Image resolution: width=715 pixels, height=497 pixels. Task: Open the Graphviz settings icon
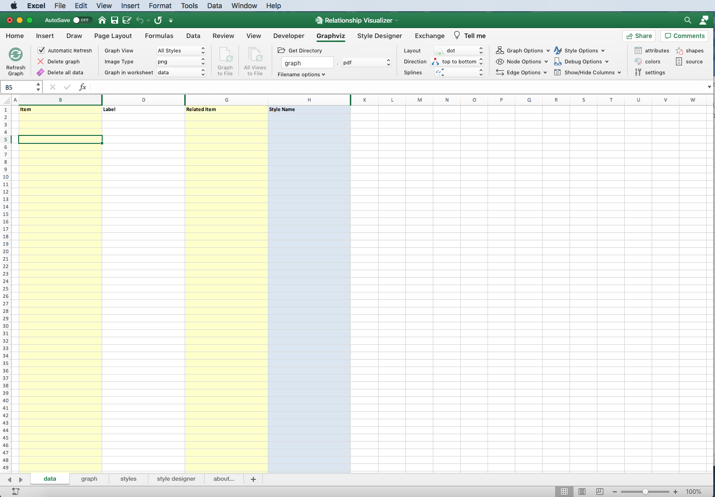pos(638,72)
